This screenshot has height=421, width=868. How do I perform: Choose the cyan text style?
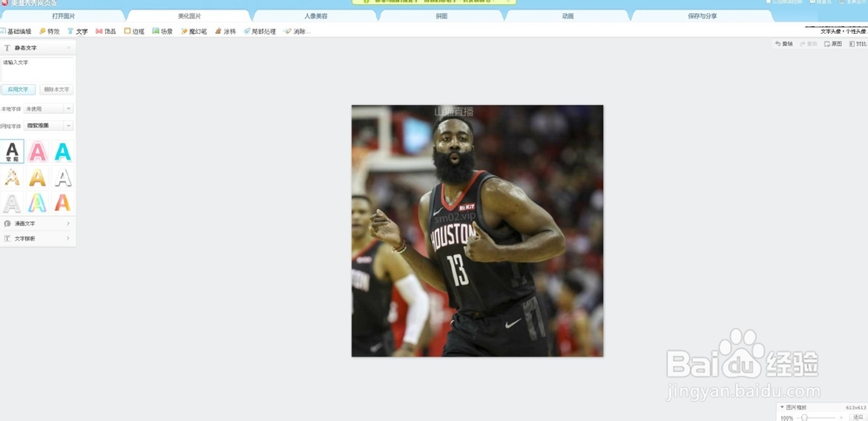[62, 151]
